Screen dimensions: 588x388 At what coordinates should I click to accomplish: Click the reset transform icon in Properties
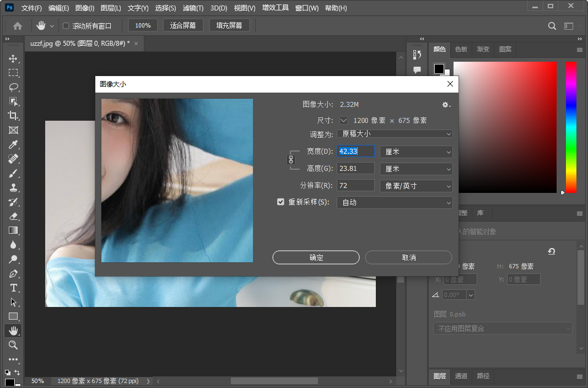point(552,251)
